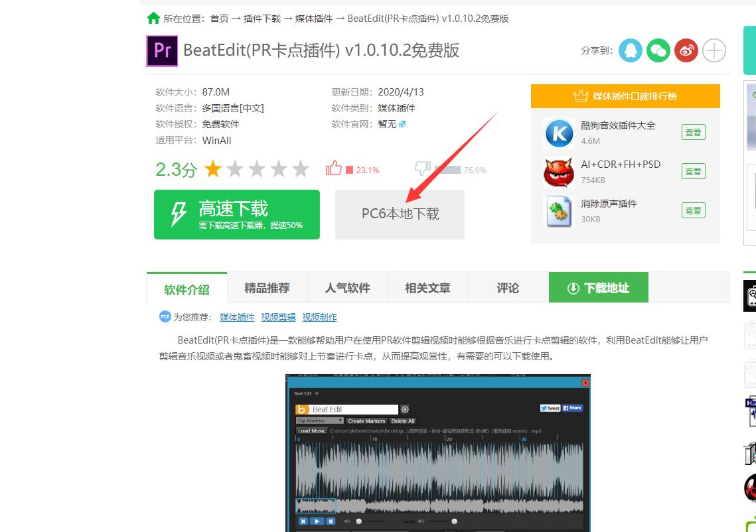Open Clip Markers dropdown in Beat Edit screenshot
The height and width of the screenshot is (532, 756).
click(320, 421)
